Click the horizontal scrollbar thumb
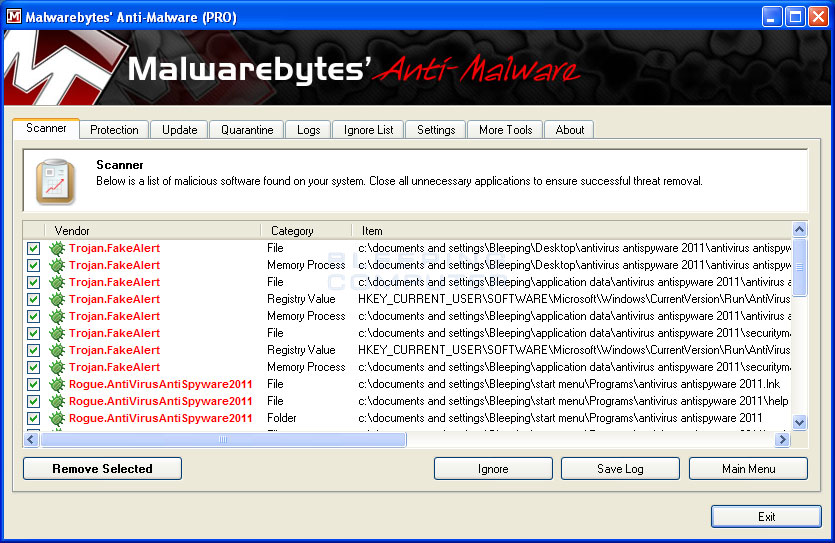Screen dimensions: 835x543 223,439
